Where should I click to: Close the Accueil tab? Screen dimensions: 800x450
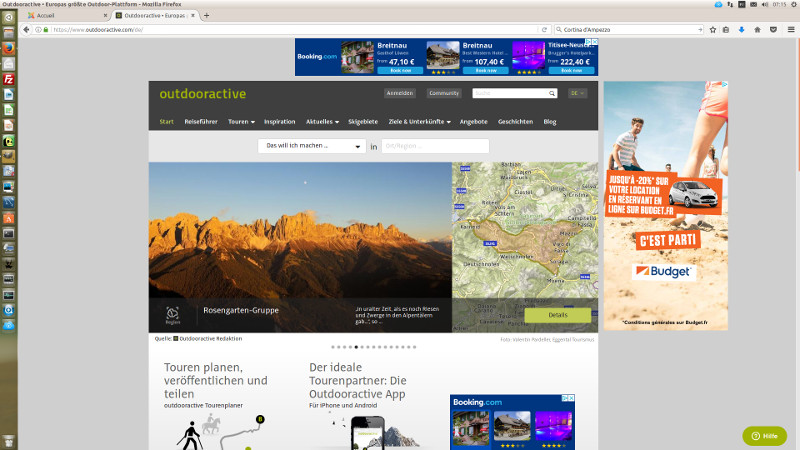(x=106, y=15)
